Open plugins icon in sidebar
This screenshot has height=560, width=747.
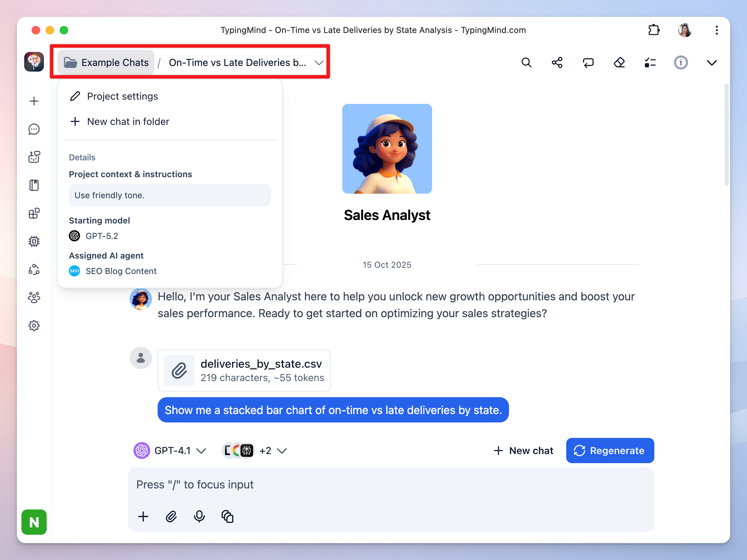(34, 213)
